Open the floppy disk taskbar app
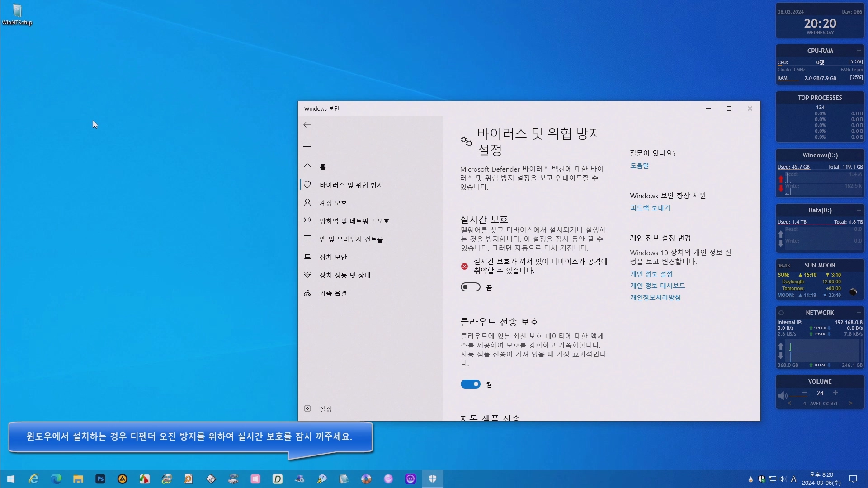Viewport: 868px width, 488px height. pyautogui.click(x=211, y=479)
